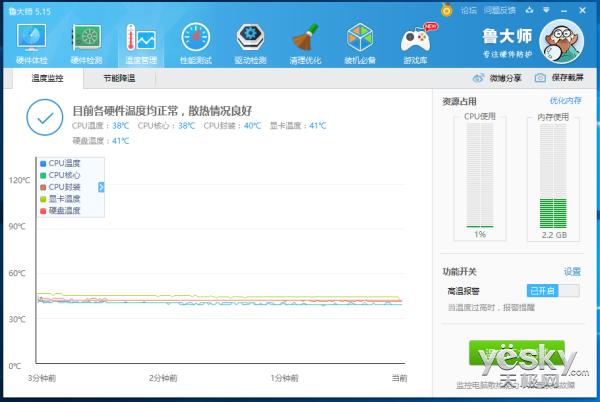The image size is (600, 402).
Task: Click the 1% CPU usage value
Action: [x=480, y=234]
